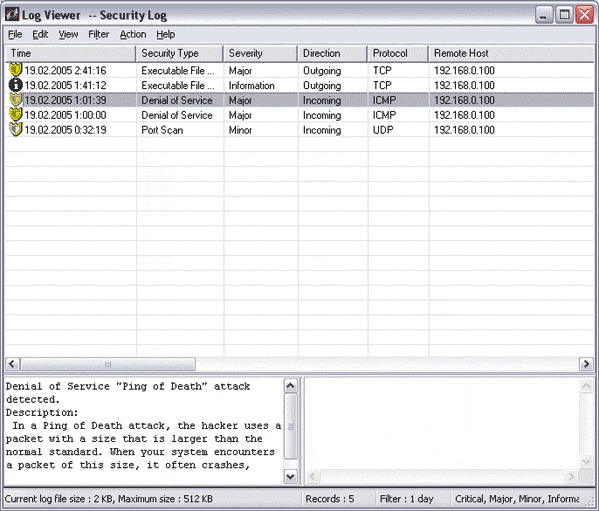Sort by the Time column header
This screenshot has width=599, height=511.
point(70,53)
